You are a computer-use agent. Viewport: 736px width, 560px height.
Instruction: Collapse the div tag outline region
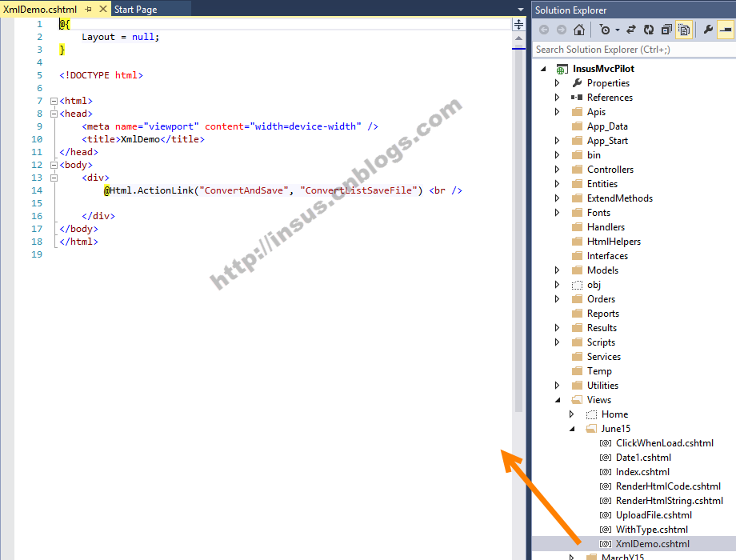pyautogui.click(x=54, y=178)
